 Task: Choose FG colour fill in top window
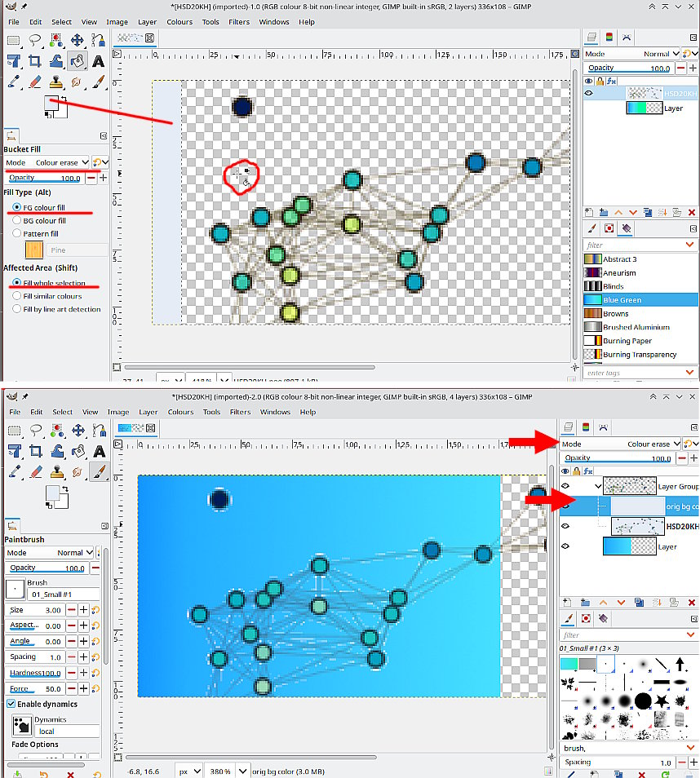click(x=17, y=207)
